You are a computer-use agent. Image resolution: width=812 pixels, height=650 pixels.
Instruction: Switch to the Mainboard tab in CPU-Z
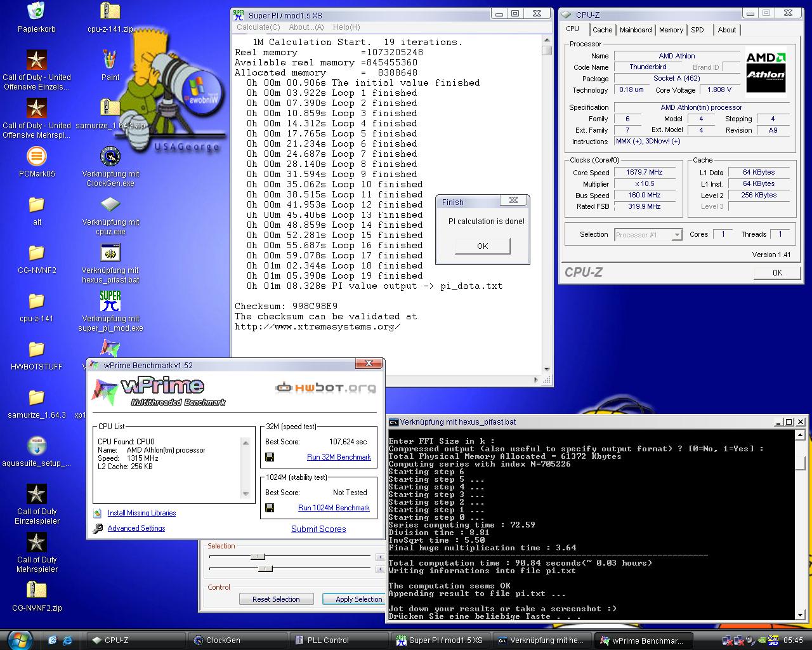636,30
